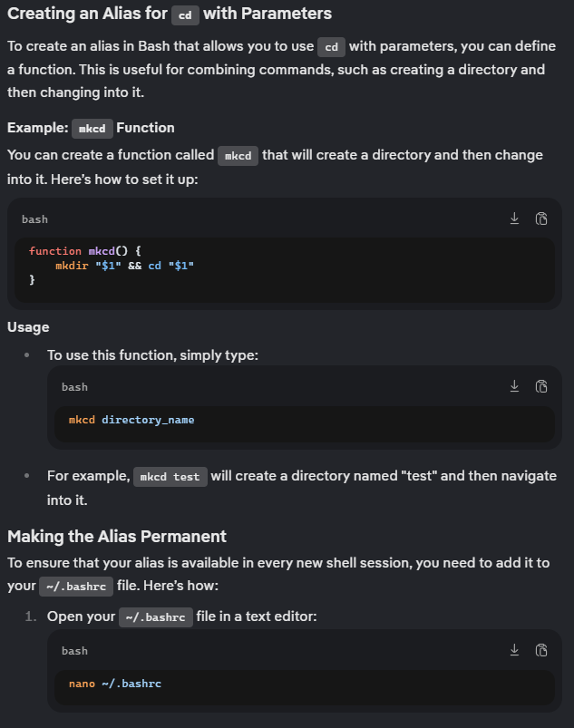The height and width of the screenshot is (728, 574).
Task: Copy the 'mkcd directory_name' code
Action: pos(541,386)
